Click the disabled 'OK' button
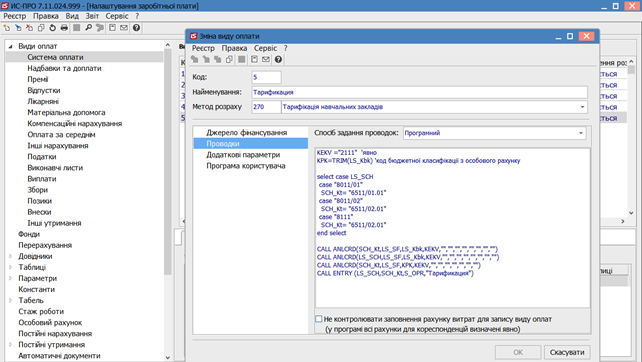This screenshot has height=362, width=642. tap(518, 352)
